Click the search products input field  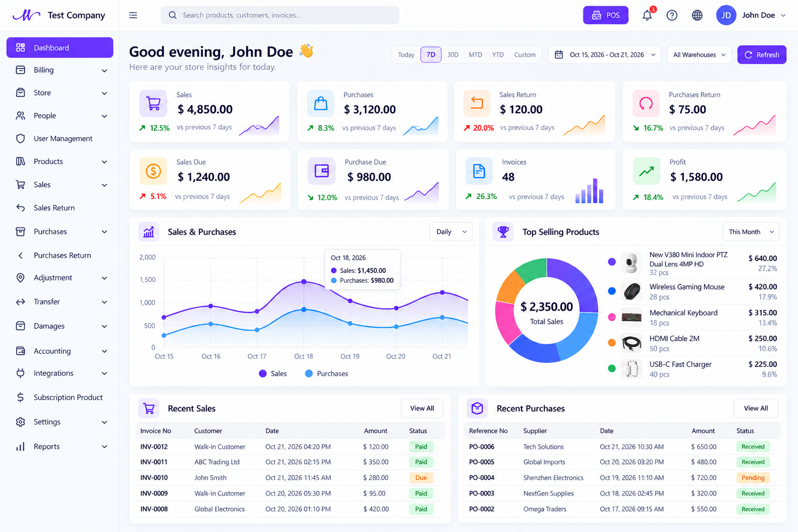coord(280,15)
